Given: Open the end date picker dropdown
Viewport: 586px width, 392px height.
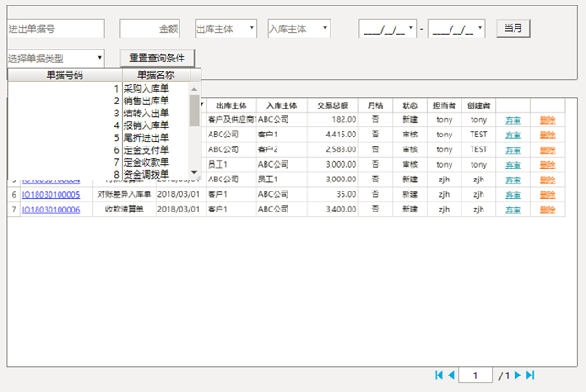Looking at the screenshot, I should tap(480, 27).
